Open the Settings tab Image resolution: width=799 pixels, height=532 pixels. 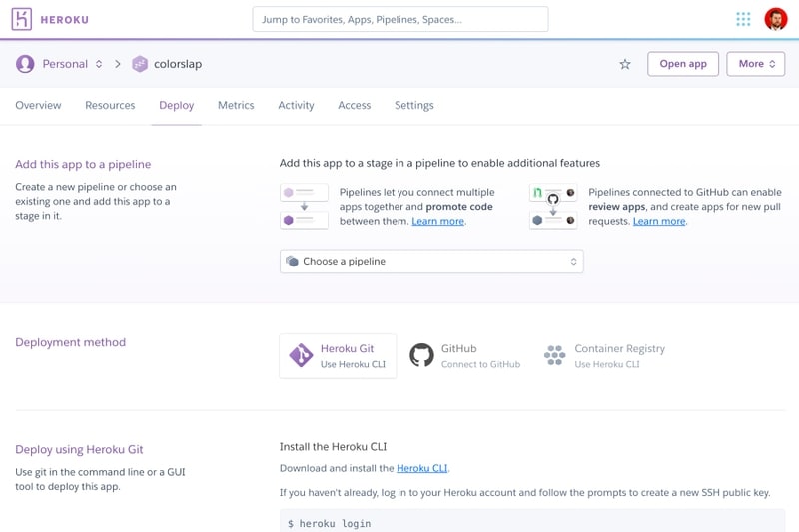(x=414, y=106)
